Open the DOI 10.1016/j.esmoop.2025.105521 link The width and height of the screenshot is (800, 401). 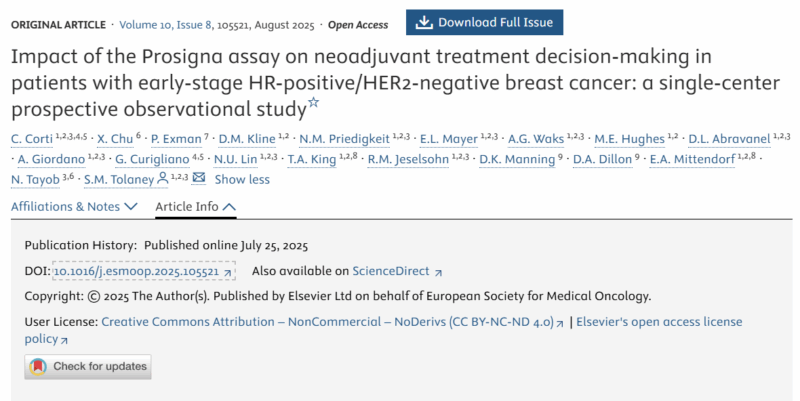pyautogui.click(x=136, y=271)
